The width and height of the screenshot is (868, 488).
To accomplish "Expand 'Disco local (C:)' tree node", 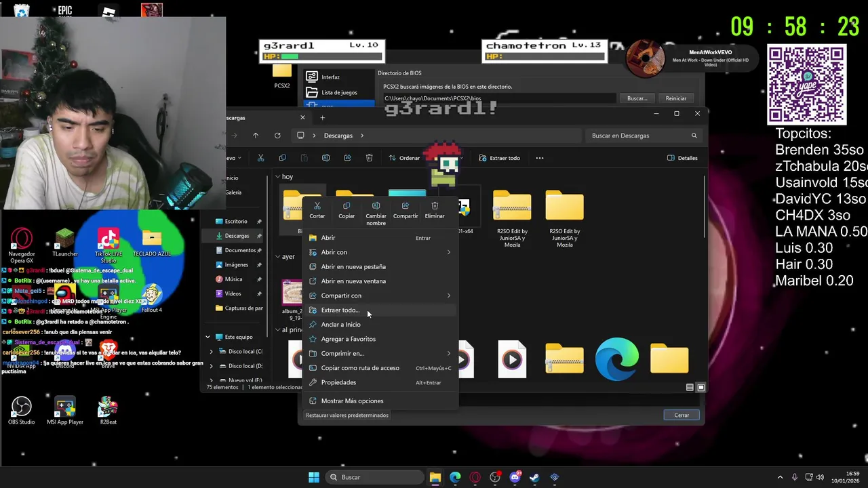I will point(211,352).
